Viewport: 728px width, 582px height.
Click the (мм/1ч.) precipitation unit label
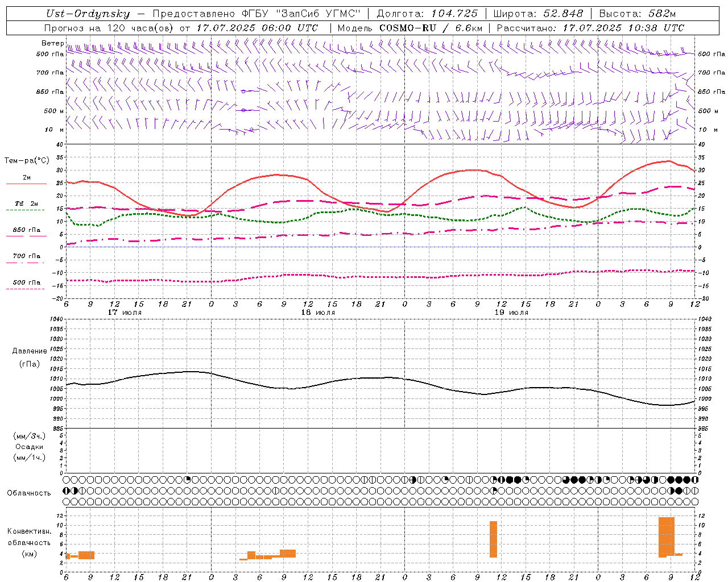pos(30,458)
